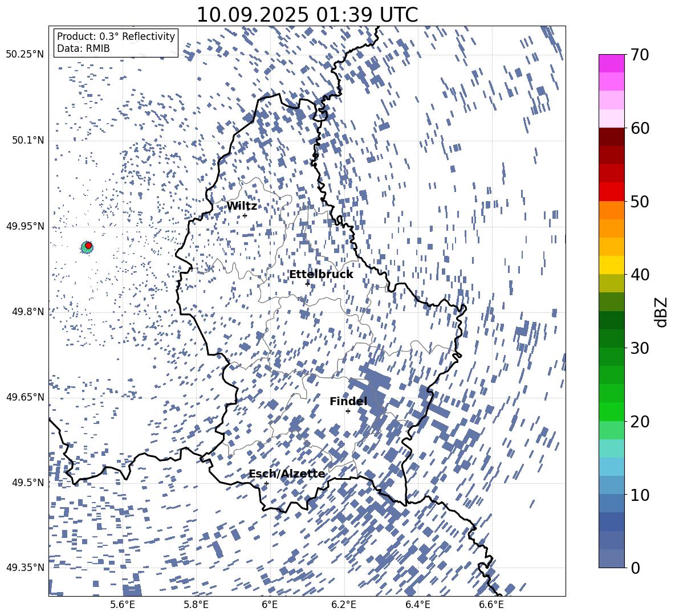675x616 pixels.
Task: Click the orange colorbar segment near 48
Action: click(x=611, y=210)
